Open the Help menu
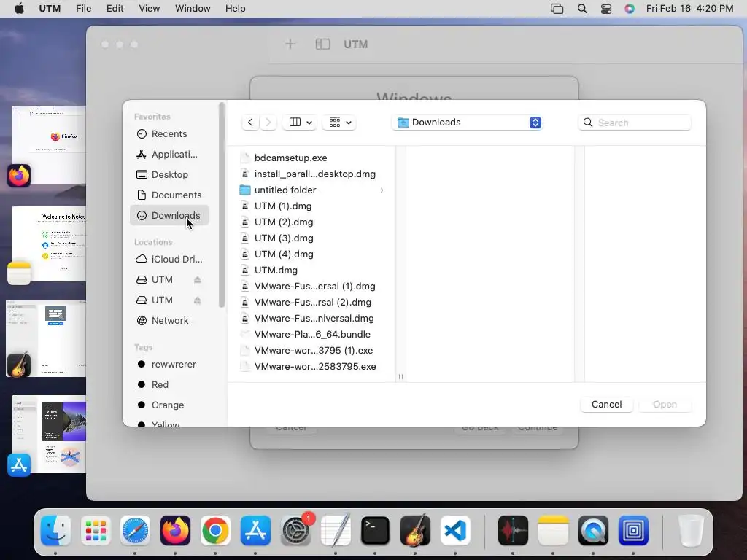The image size is (747, 560). click(236, 9)
